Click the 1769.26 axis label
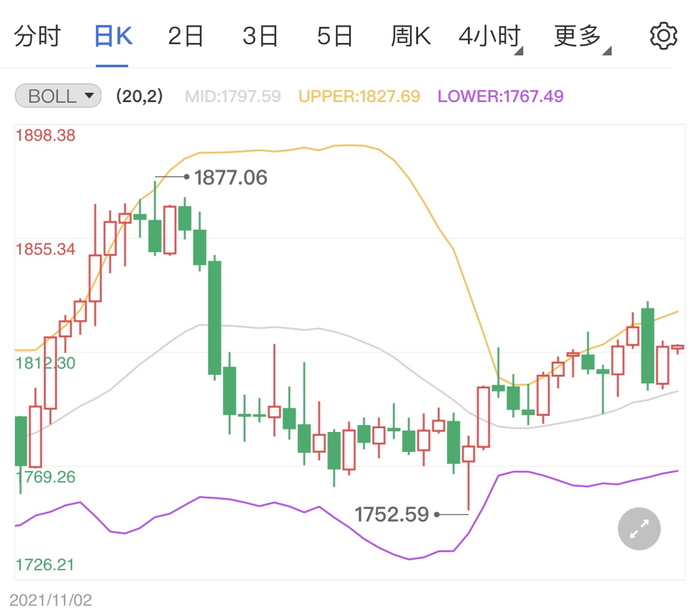Viewport: 700px width, 615px height. point(45,477)
